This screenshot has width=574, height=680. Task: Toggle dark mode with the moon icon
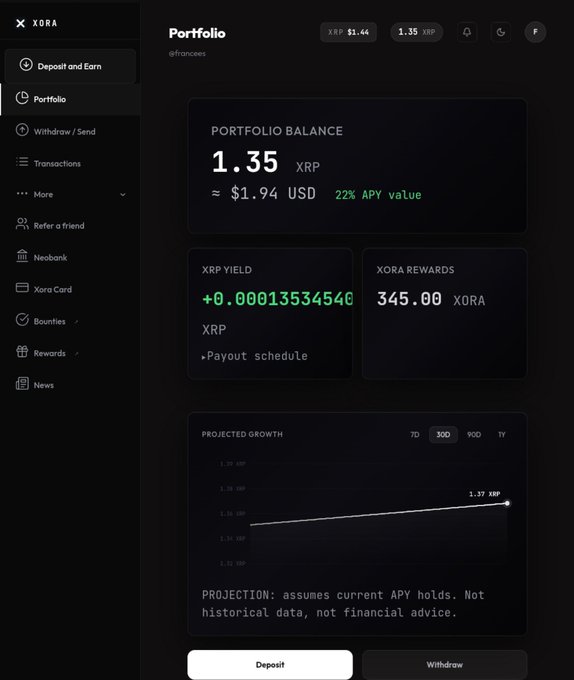(x=501, y=32)
